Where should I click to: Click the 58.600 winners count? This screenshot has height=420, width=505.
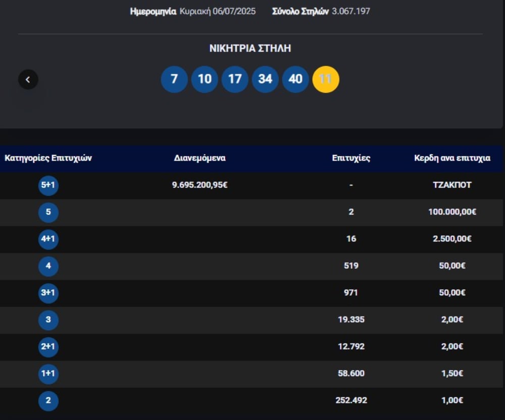coord(351,374)
